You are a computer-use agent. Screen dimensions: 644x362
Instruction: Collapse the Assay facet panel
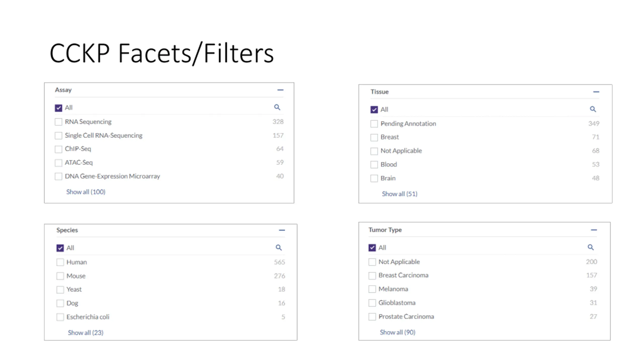tap(280, 90)
